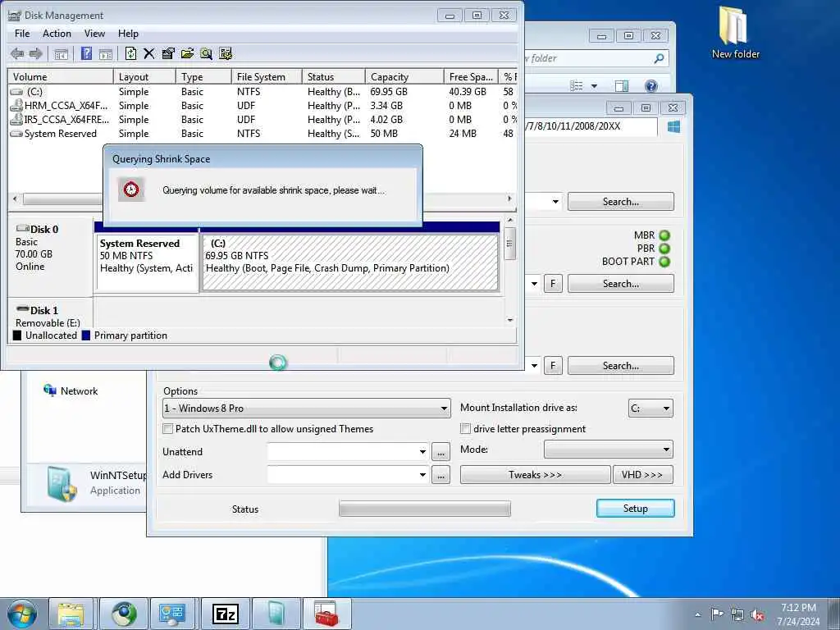Click the VHD >>> button

pos(643,475)
